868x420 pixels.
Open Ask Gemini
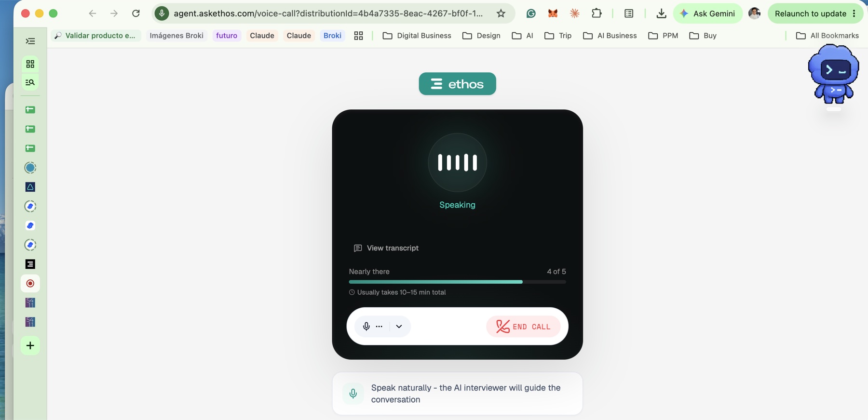(x=707, y=13)
